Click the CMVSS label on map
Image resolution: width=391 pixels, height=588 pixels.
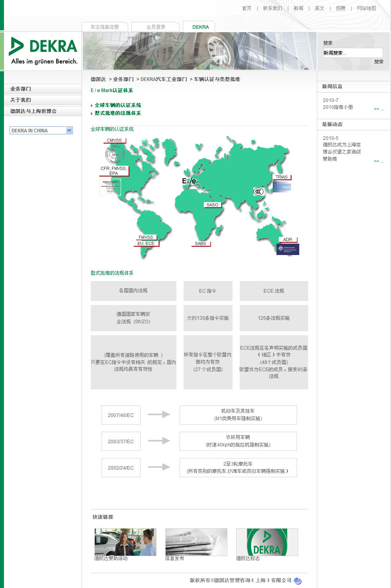114,140
